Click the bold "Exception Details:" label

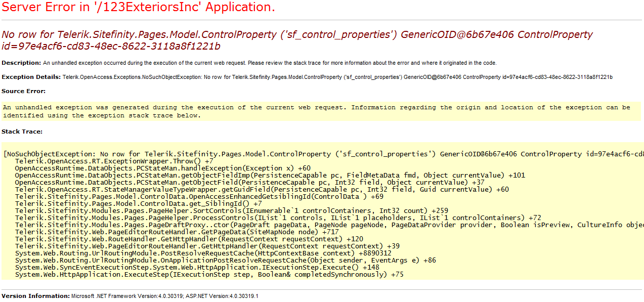point(31,77)
